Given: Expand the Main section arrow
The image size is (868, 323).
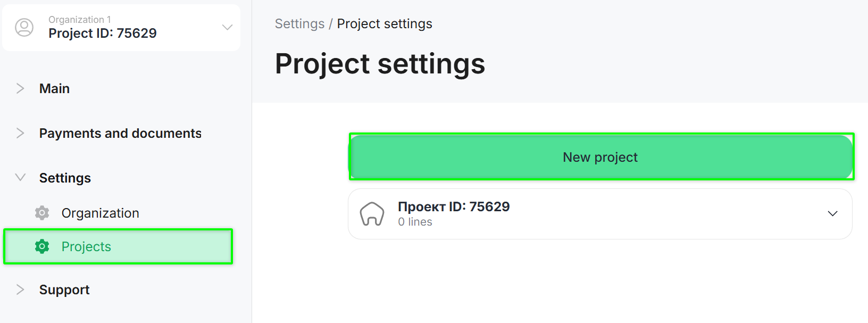Looking at the screenshot, I should click(x=20, y=88).
